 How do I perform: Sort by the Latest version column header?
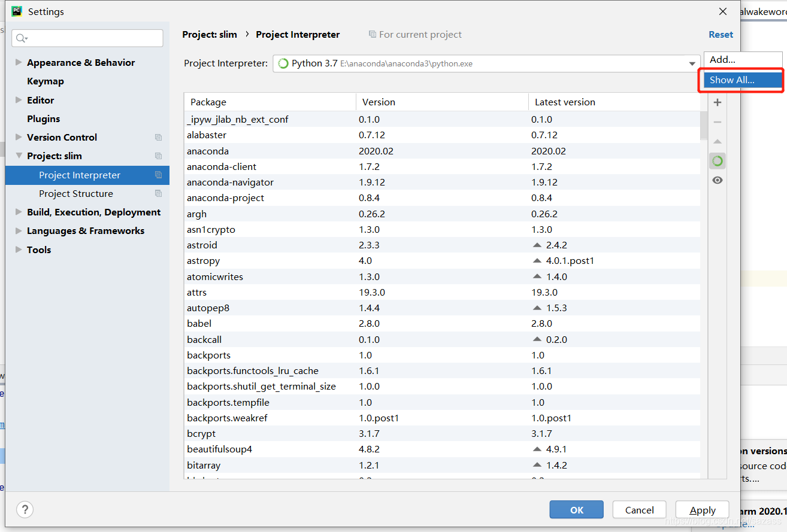coord(614,102)
